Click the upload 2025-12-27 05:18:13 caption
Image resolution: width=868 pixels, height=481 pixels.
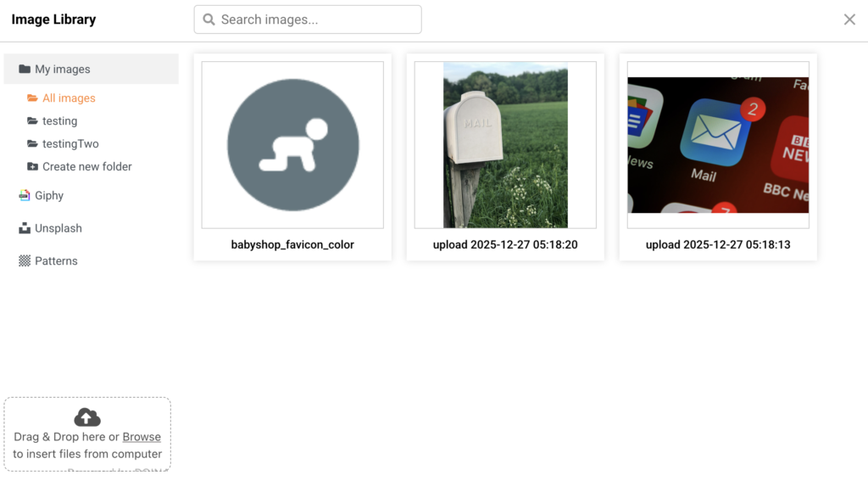718,244
